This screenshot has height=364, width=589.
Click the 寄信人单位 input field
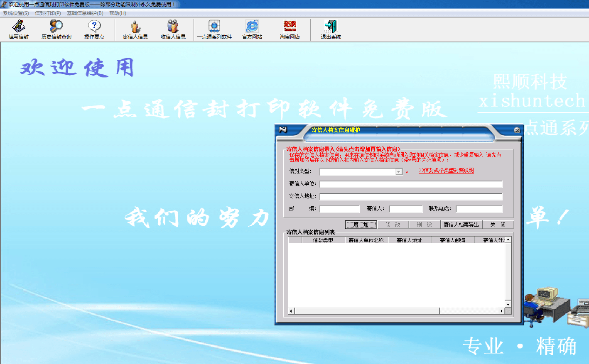(411, 184)
